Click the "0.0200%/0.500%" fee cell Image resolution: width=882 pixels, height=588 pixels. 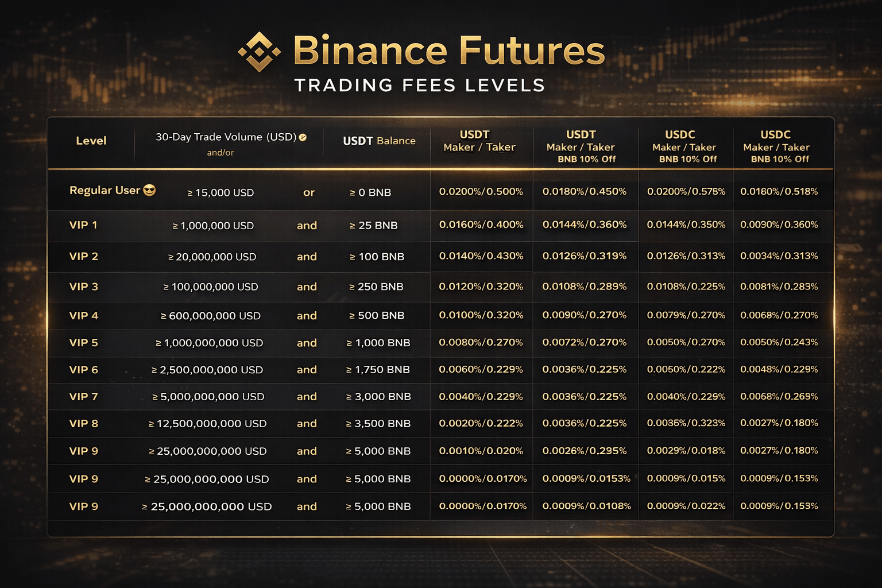[x=481, y=191]
